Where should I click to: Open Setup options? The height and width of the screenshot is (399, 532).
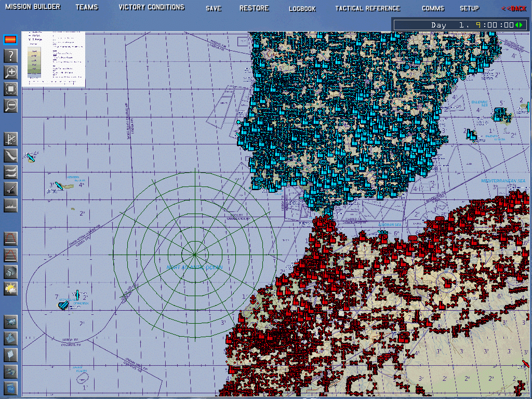click(469, 8)
